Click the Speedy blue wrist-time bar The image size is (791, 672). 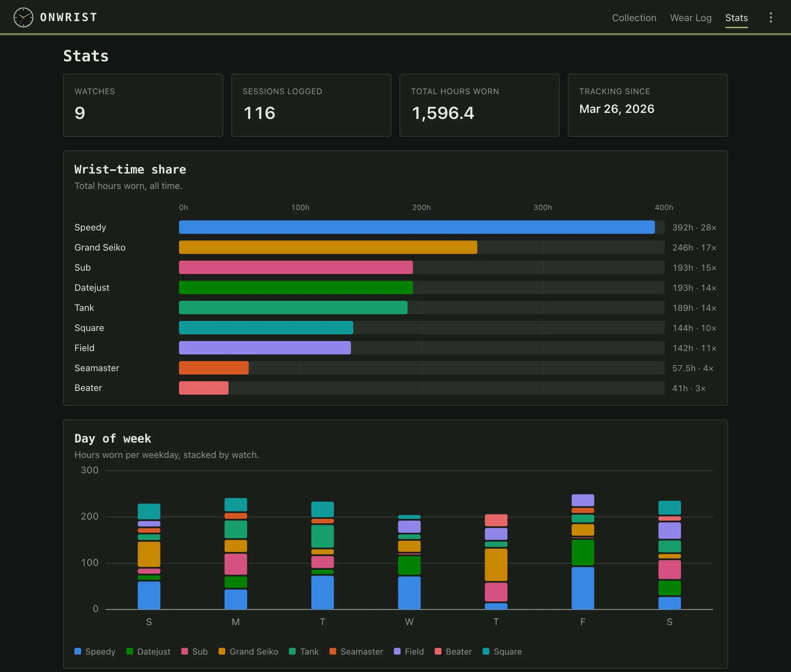(417, 227)
